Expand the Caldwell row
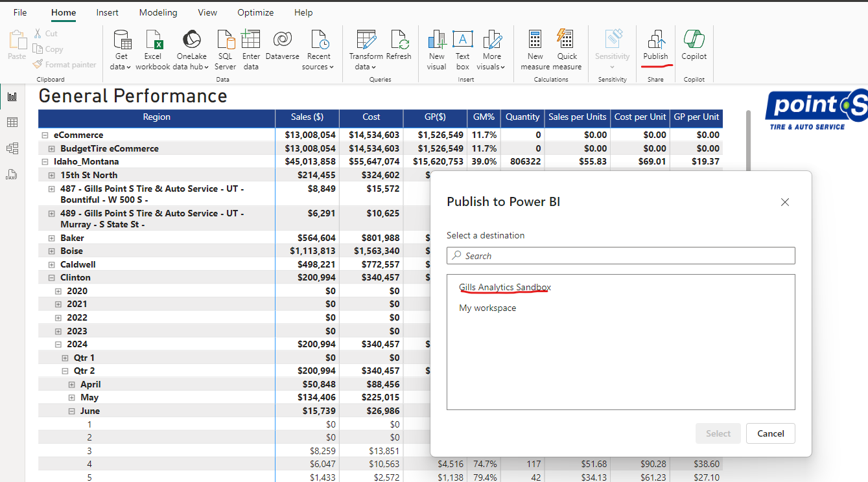The width and height of the screenshot is (868, 482). pyautogui.click(x=52, y=265)
